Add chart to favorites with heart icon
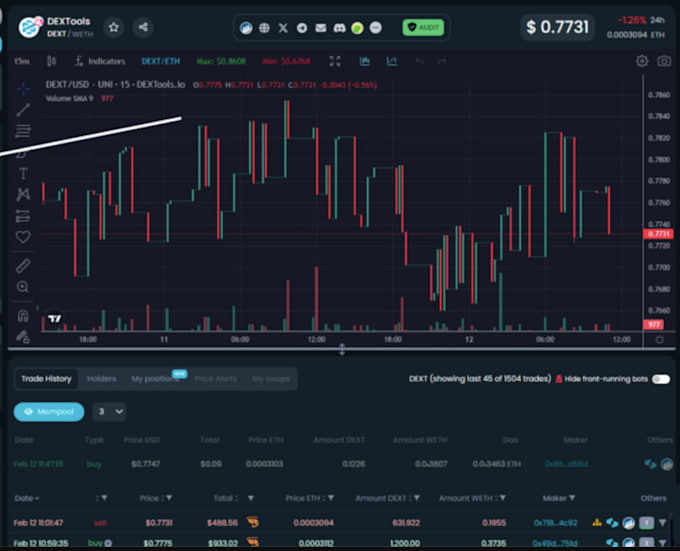The height and width of the screenshot is (551, 680). 23,237
